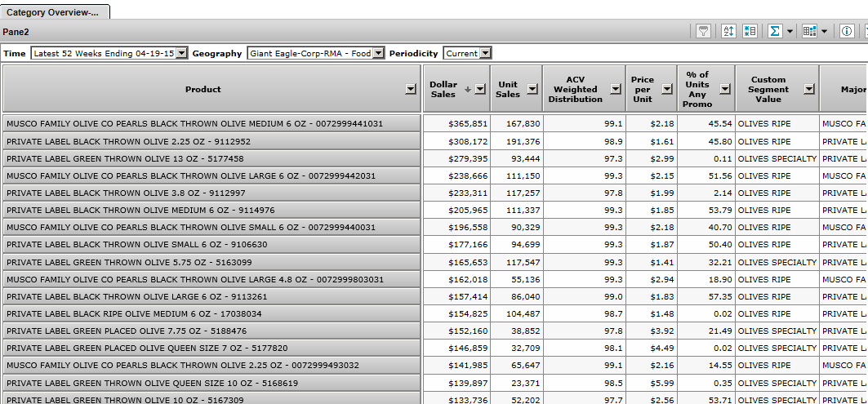Click the Custom Segment Value column header
This screenshot has width=868, height=404.
[768, 89]
